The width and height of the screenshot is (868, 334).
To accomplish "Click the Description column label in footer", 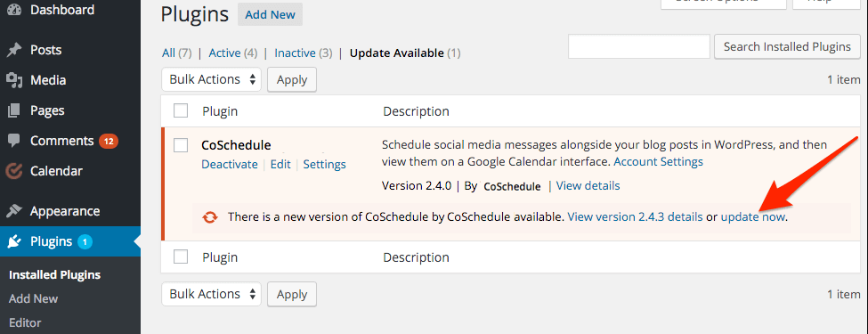I will pos(416,257).
